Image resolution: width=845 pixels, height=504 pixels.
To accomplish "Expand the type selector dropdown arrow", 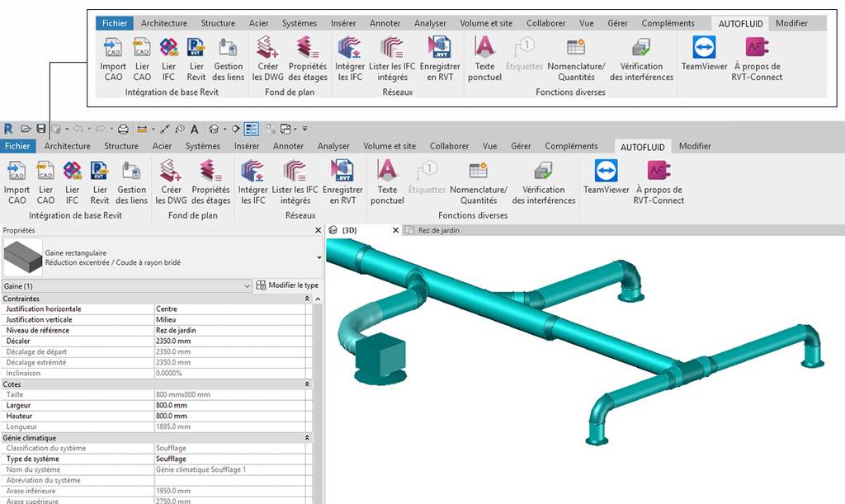I will 319,257.
